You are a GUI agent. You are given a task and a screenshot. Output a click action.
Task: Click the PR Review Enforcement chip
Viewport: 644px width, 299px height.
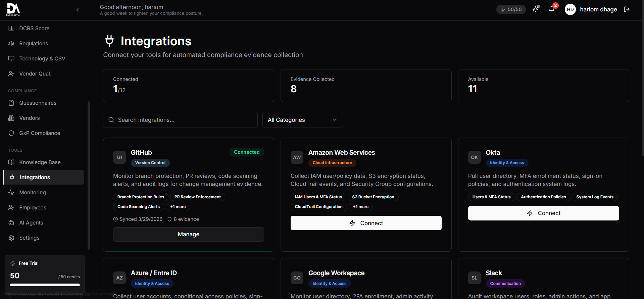(197, 197)
